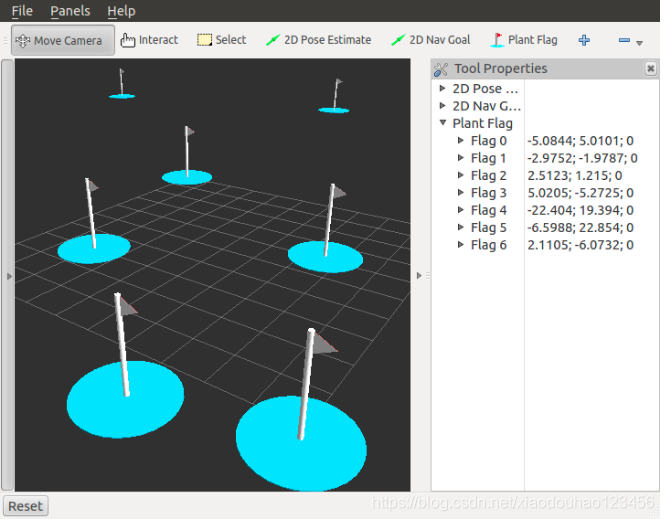The height and width of the screenshot is (521, 664).
Task: Select the Plant Flag tree label
Action: click(x=483, y=124)
